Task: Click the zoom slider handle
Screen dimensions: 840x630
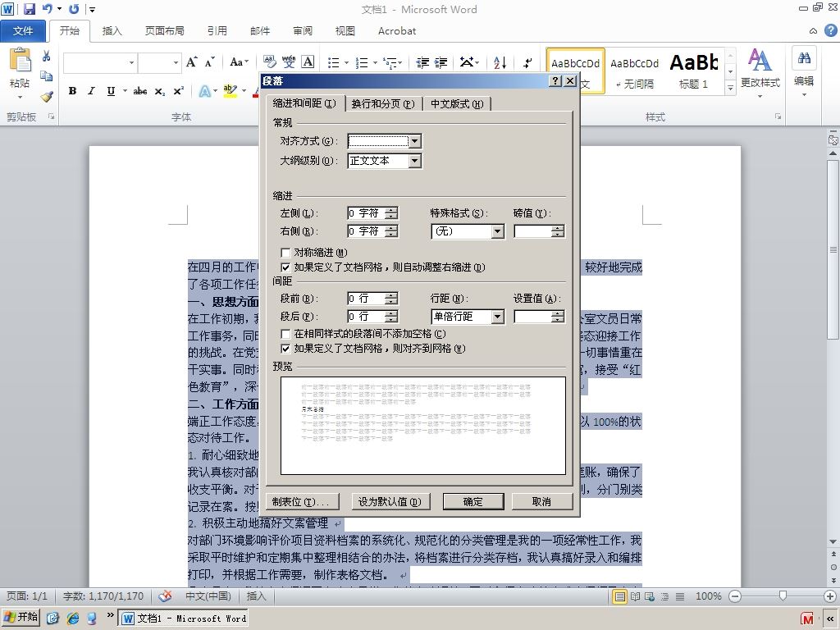Action: click(x=783, y=596)
